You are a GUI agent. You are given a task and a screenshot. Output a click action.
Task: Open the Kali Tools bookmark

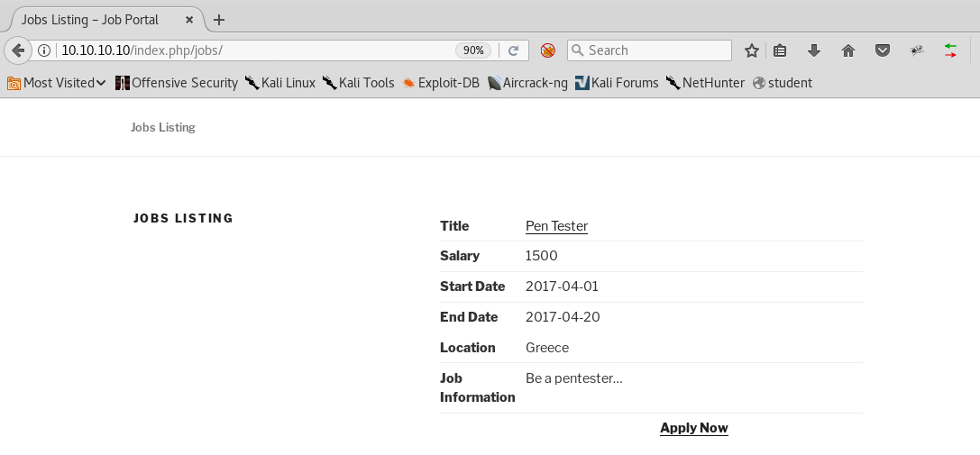[x=358, y=83]
